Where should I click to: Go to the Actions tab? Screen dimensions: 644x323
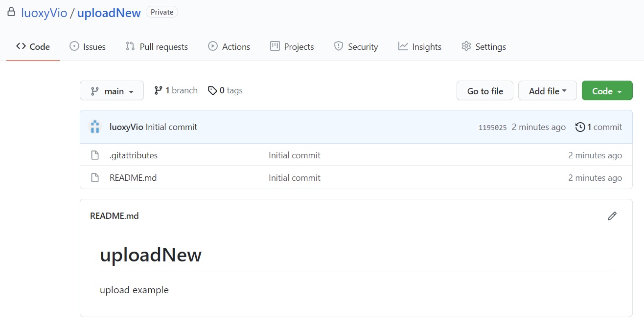click(x=229, y=47)
